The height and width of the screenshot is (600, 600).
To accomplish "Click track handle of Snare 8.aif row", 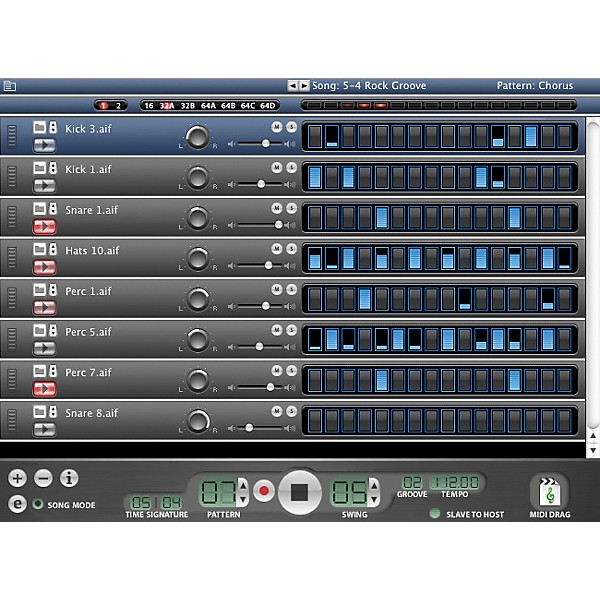I will click(12, 420).
